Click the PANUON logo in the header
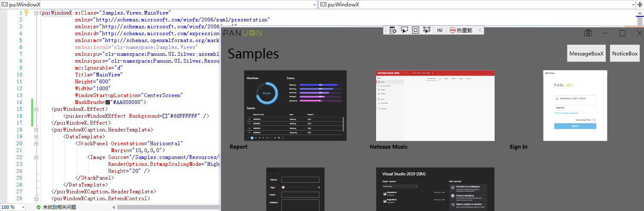 242,33
